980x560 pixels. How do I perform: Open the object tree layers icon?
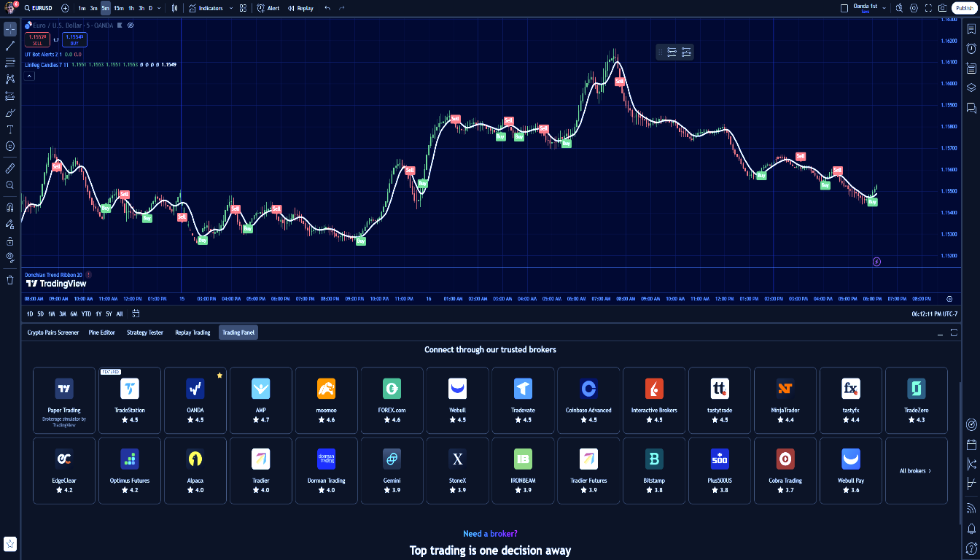(x=971, y=87)
